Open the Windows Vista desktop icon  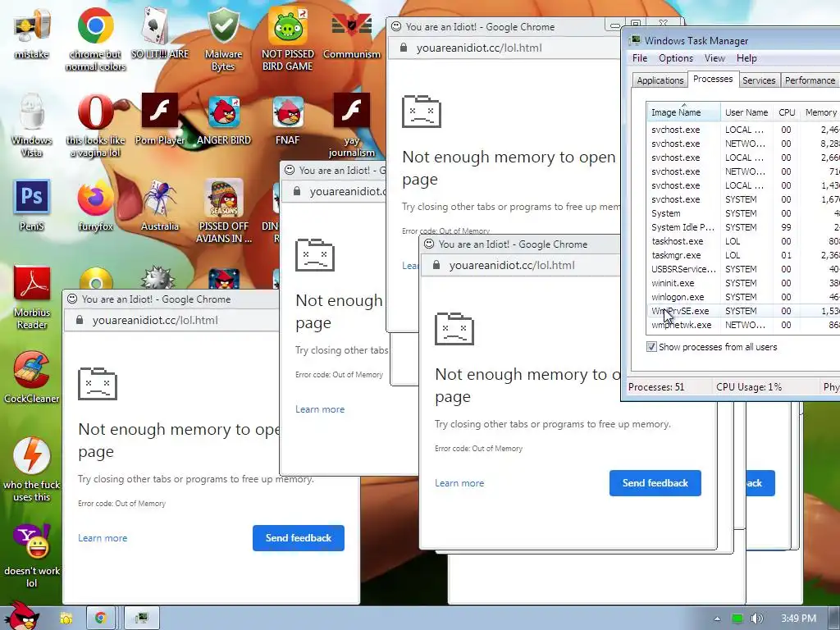[x=32, y=125]
